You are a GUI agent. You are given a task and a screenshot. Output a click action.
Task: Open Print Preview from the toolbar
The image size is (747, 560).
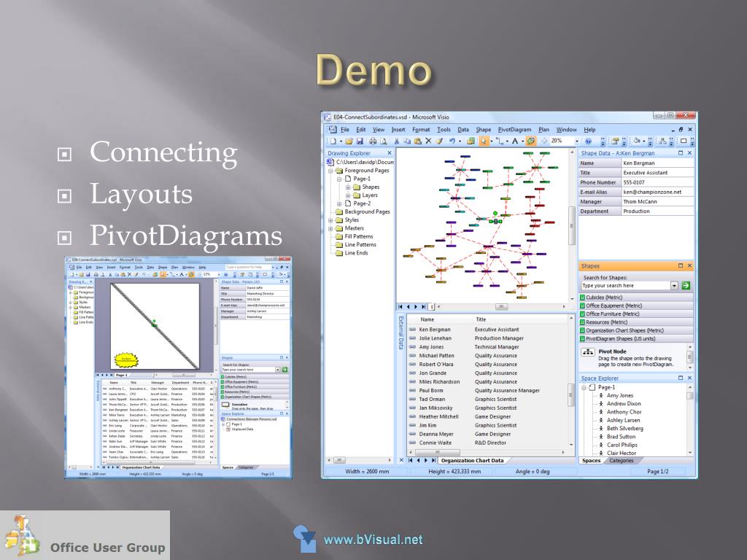pos(383,141)
